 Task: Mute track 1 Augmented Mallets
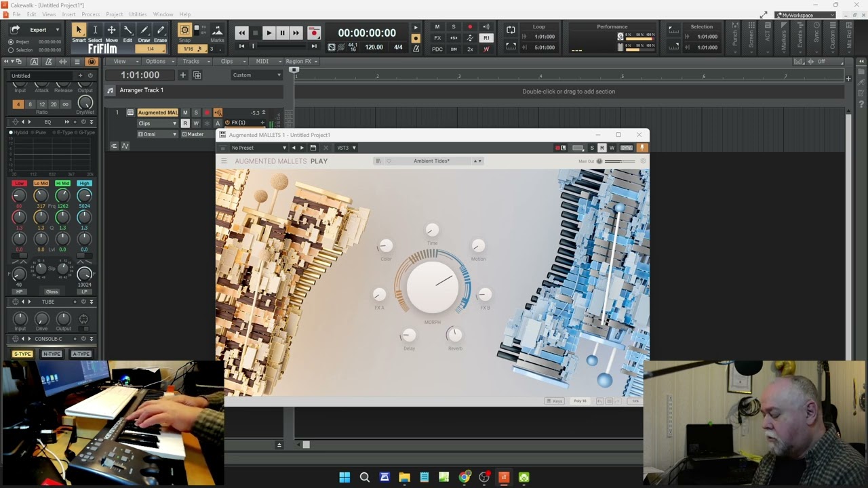[x=185, y=113]
